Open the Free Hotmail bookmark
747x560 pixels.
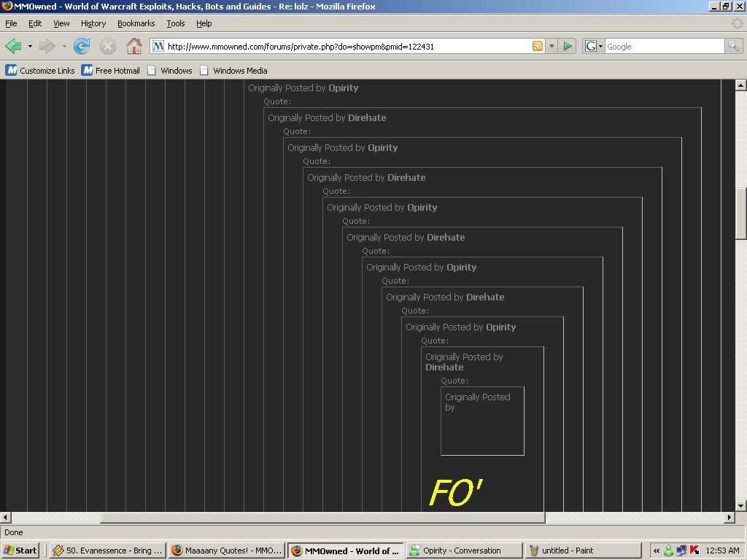111,71
